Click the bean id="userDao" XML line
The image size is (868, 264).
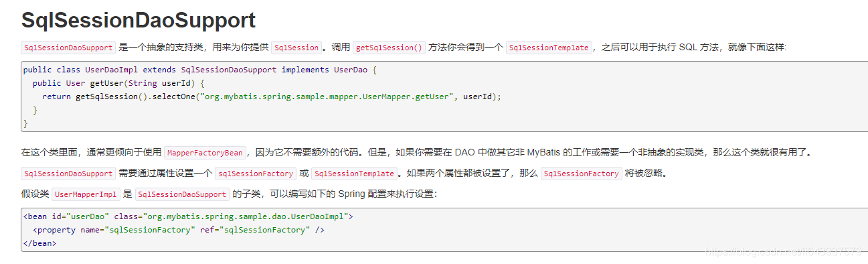click(187, 216)
